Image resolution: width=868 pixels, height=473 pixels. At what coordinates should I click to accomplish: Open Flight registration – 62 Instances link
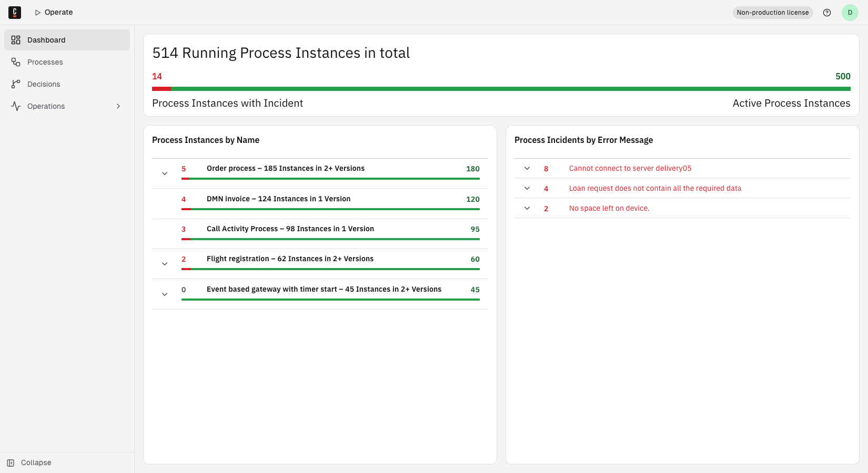290,259
